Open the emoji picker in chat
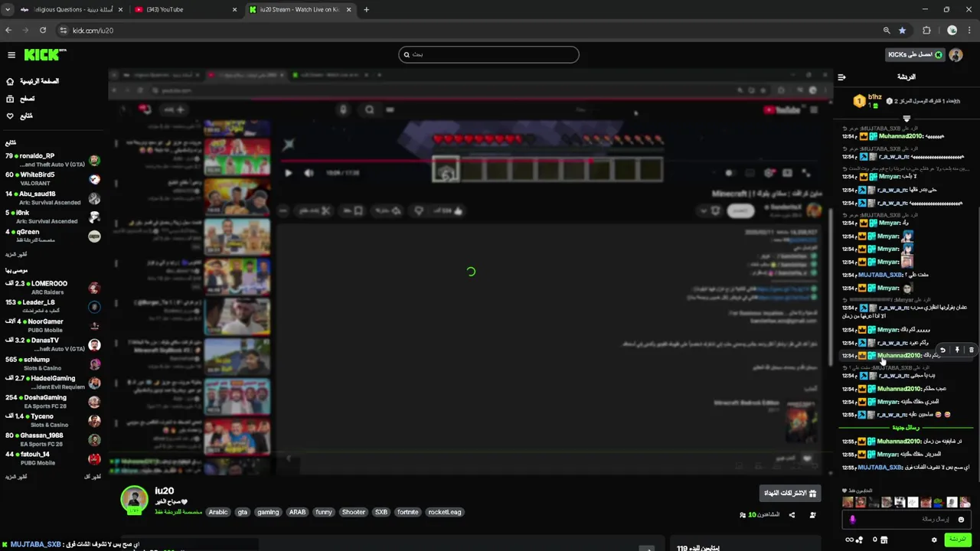Viewport: 980px width, 551px height. pos(961,519)
